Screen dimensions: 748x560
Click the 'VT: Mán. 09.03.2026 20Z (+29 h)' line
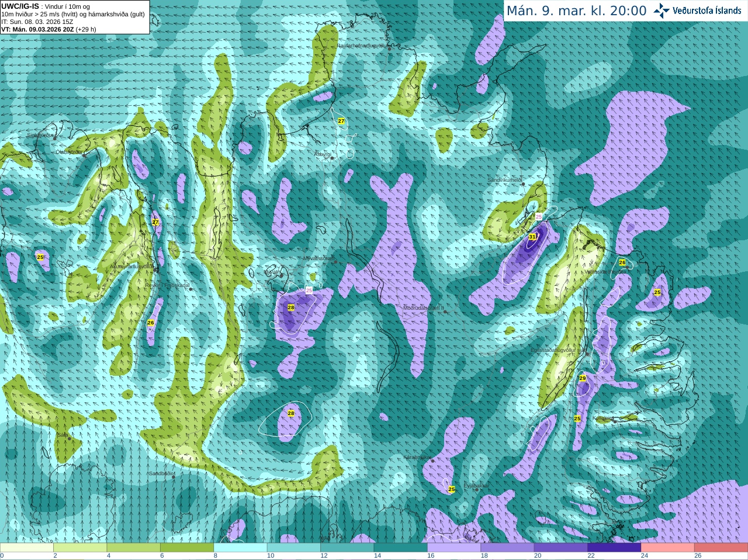point(49,29)
